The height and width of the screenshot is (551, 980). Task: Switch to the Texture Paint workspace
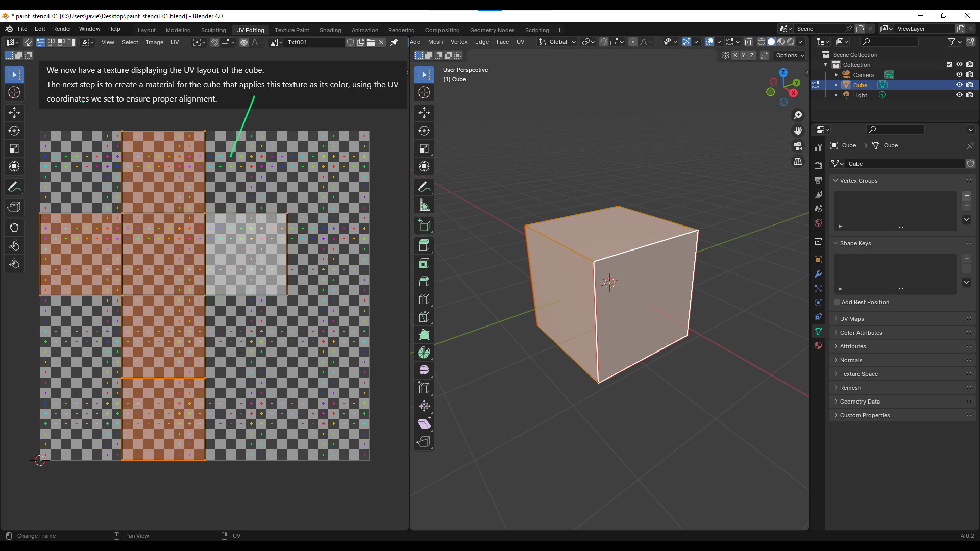click(291, 30)
